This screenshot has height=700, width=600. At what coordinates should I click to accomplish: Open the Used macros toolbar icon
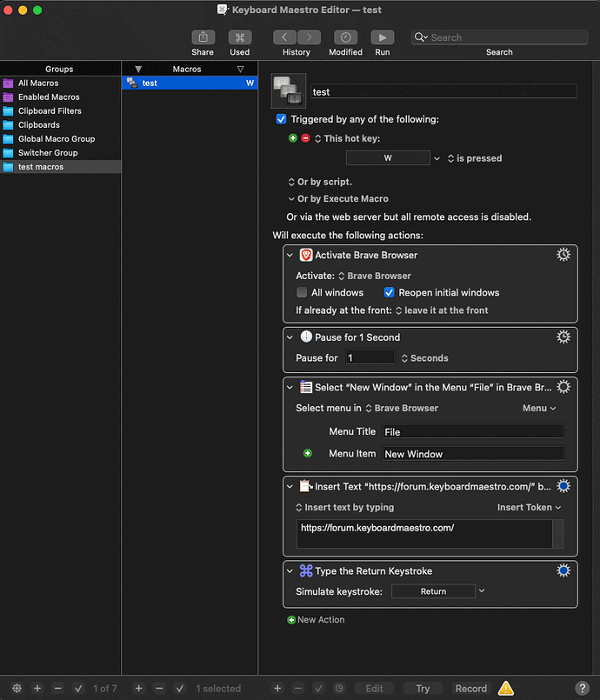click(x=240, y=37)
